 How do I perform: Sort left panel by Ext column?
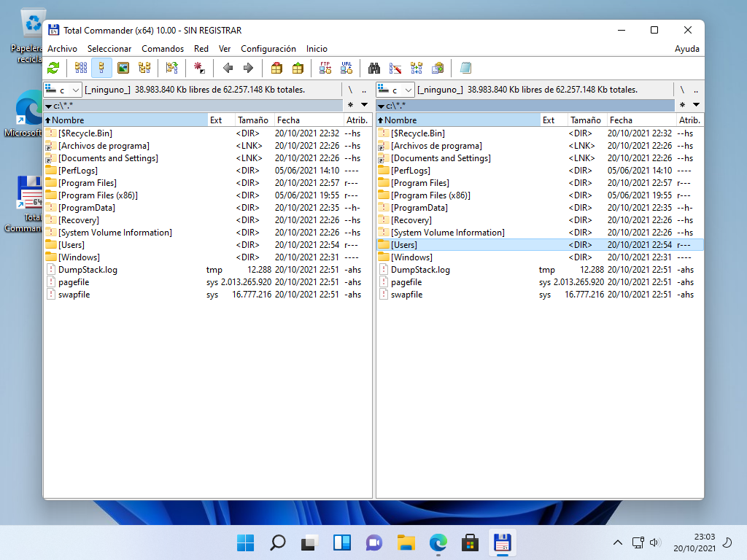(221, 120)
